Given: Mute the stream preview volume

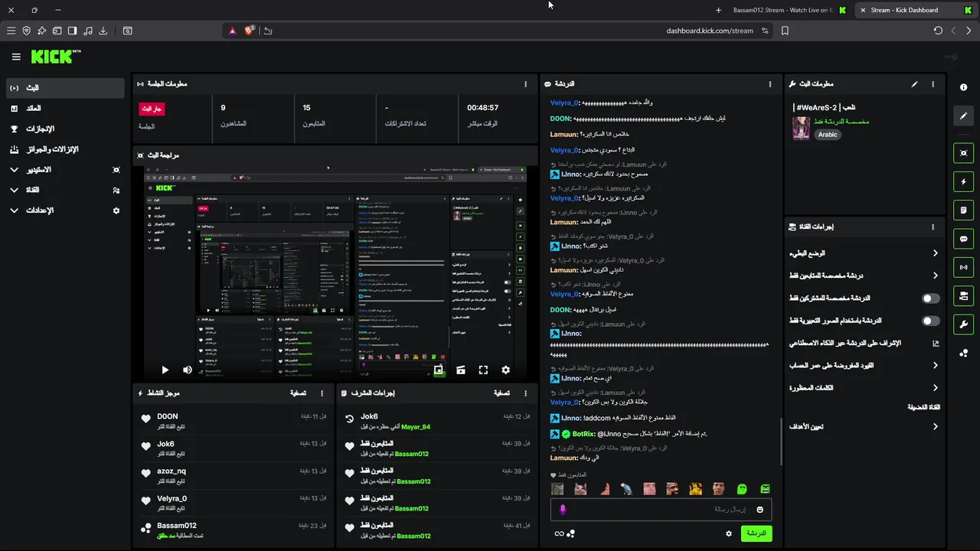Looking at the screenshot, I should 188,370.
